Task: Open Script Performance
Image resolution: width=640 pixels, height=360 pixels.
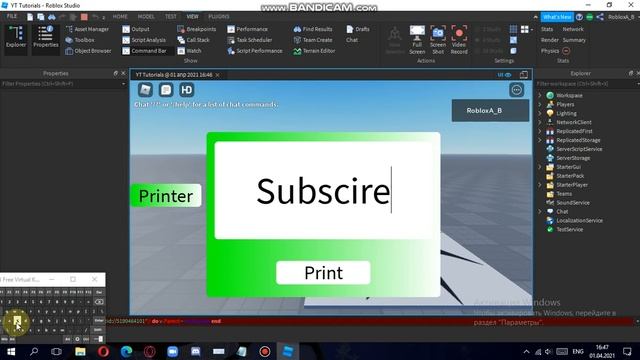Action: pos(255,51)
